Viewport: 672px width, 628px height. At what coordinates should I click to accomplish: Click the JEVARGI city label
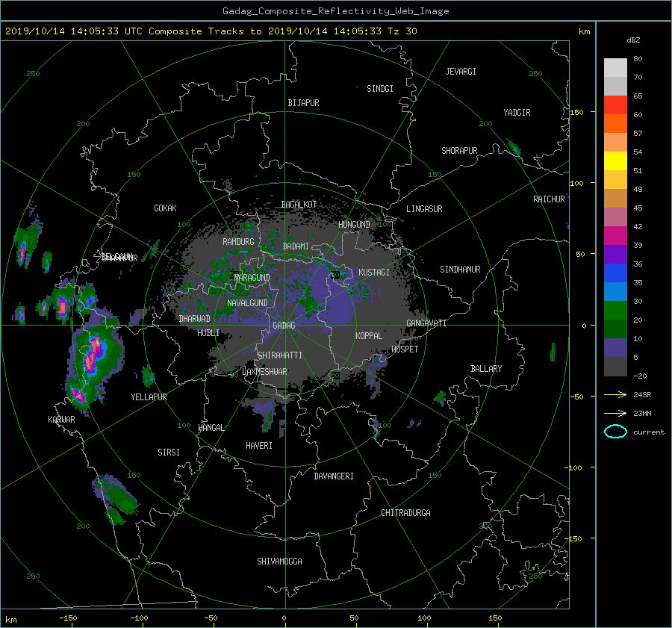[461, 72]
